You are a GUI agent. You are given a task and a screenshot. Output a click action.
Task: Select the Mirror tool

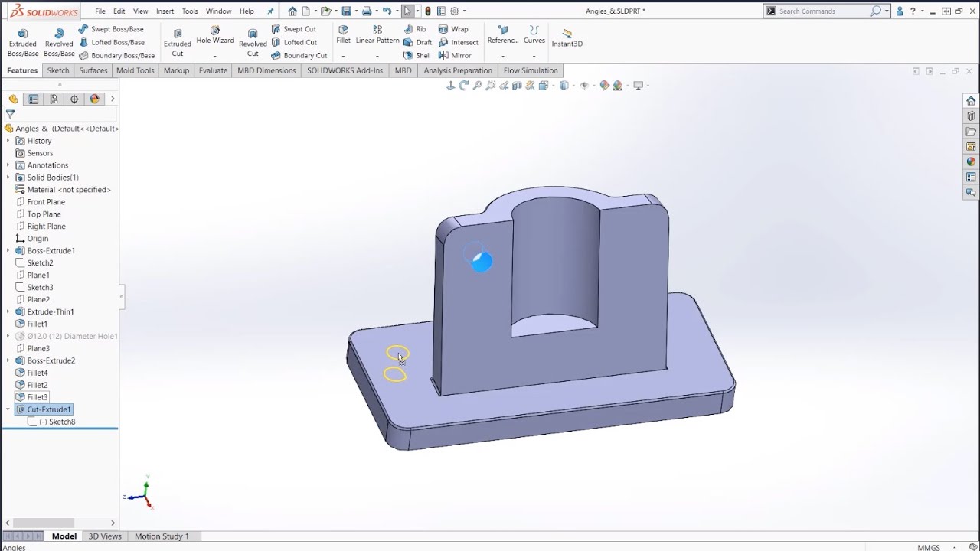(x=455, y=55)
